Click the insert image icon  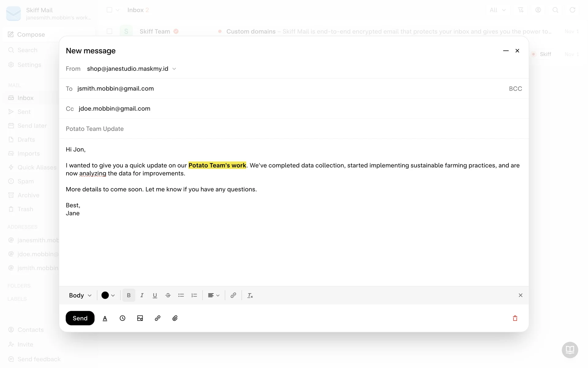coord(140,318)
